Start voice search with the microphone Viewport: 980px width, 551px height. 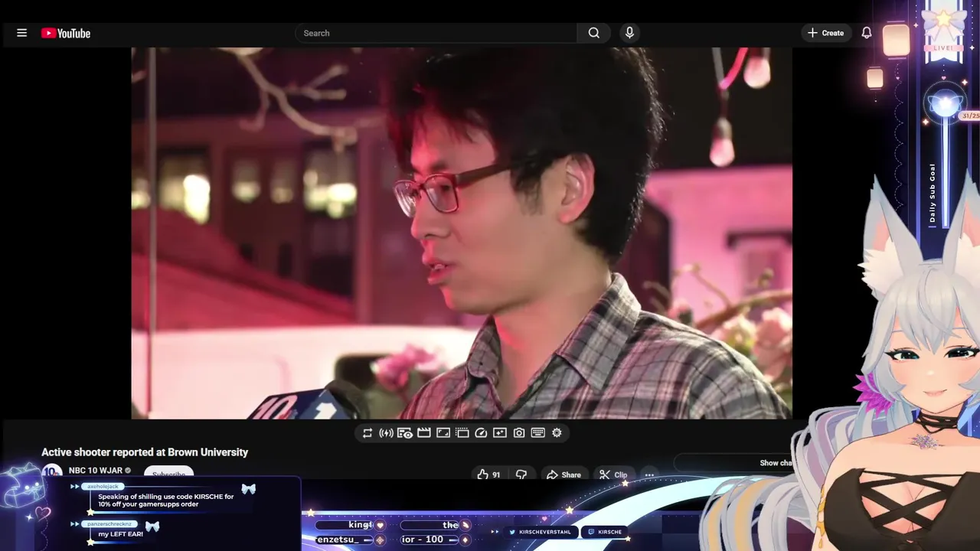pyautogui.click(x=629, y=33)
